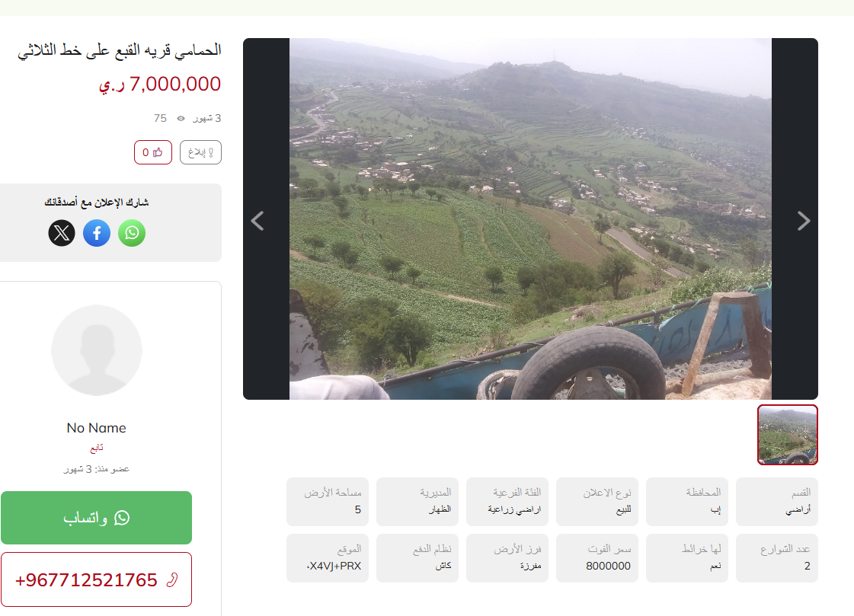Contact seller via green واتساب button
Screen dimensions: 854x616
pyautogui.click(x=97, y=518)
